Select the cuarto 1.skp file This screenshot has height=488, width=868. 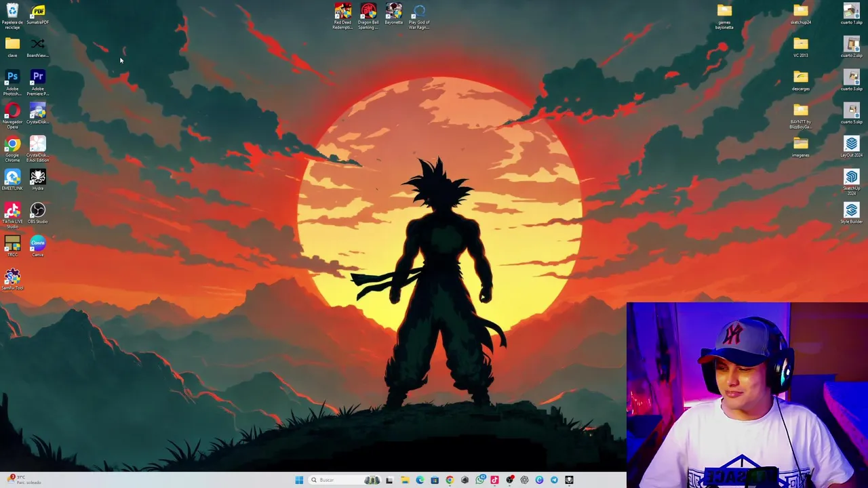(x=852, y=14)
